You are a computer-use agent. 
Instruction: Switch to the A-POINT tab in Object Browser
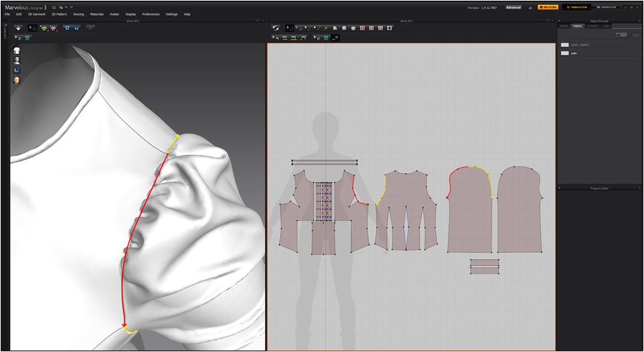[x=592, y=26]
